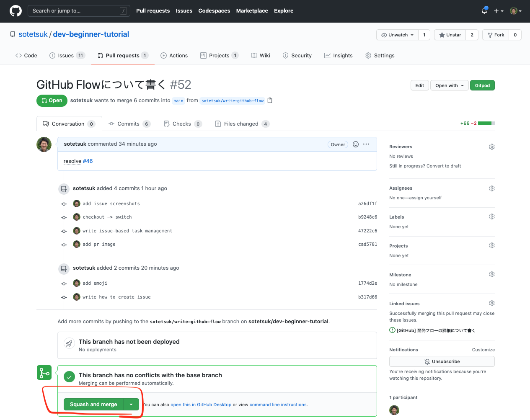The image size is (530, 420).
Task: Click the sotetsuk/write-github-flow branch label
Action: click(233, 101)
